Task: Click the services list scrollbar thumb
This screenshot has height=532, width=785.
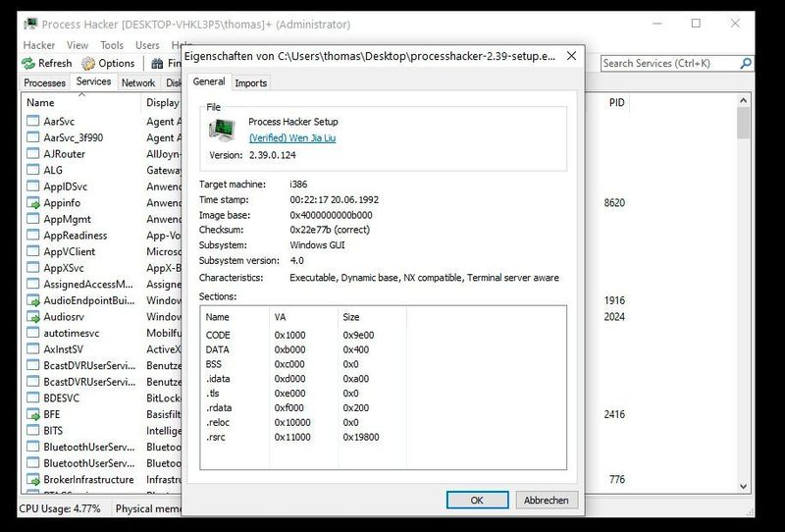Action: pyautogui.click(x=743, y=124)
